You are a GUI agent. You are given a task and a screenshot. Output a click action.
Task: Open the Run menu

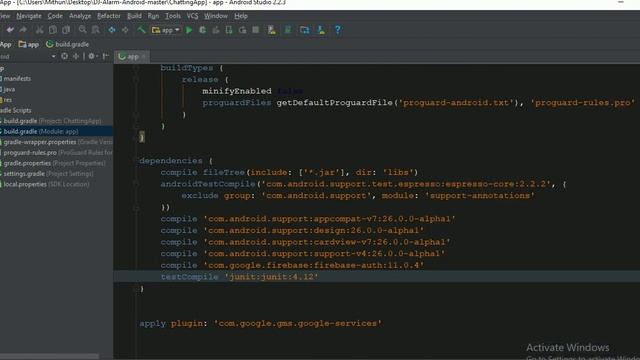pos(153,16)
